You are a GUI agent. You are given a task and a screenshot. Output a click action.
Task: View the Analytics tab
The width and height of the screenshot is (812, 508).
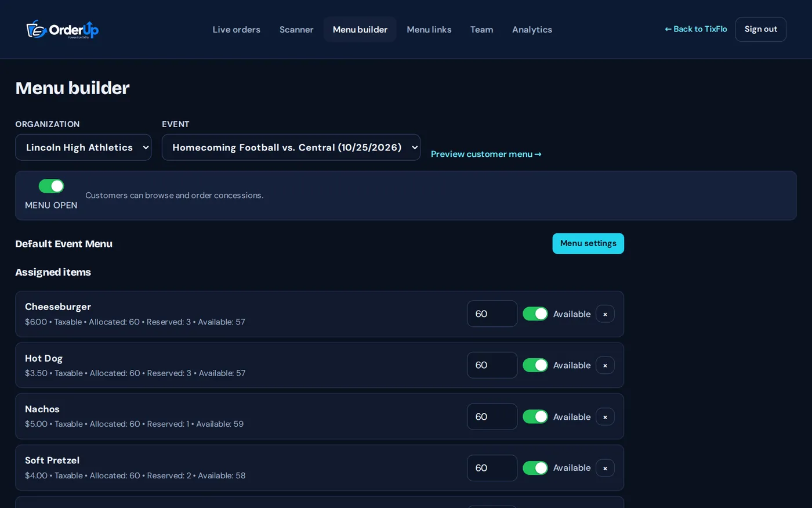tap(532, 30)
